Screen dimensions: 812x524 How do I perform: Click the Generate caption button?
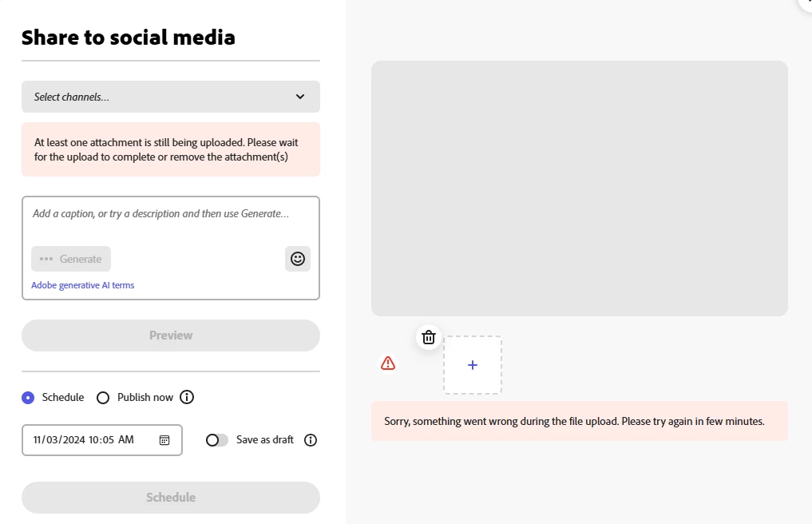(71, 259)
